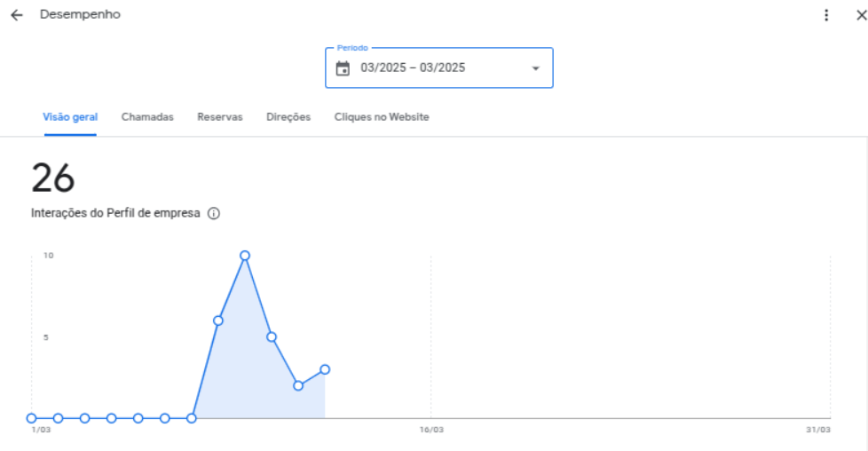Click the total interactions number 26
Image resolution: width=868 pixels, height=451 pixels.
pyautogui.click(x=53, y=178)
